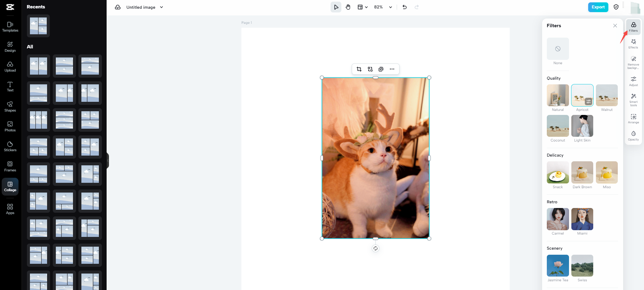Click the Untitled image title text
Screen dimensions: 644x290
click(141, 7)
